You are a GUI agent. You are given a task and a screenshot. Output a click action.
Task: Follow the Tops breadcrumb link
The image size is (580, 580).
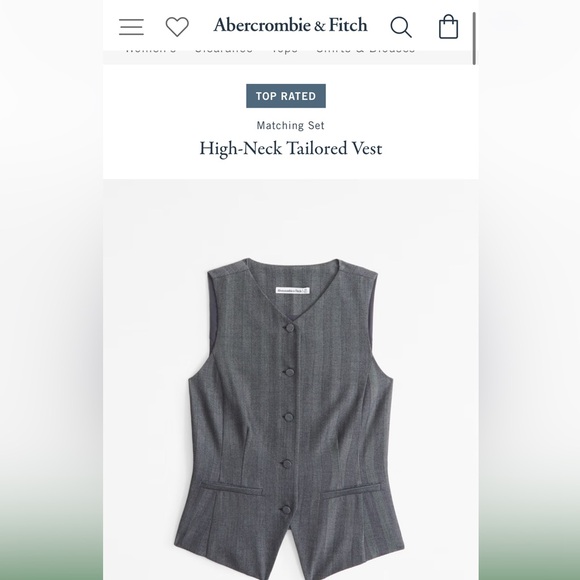point(284,49)
